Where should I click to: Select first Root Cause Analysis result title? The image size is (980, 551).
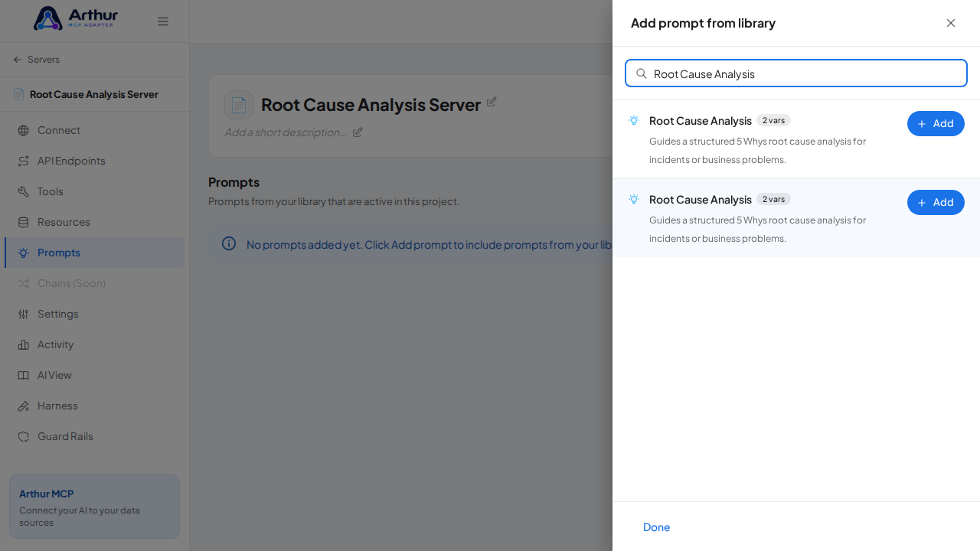701,120
